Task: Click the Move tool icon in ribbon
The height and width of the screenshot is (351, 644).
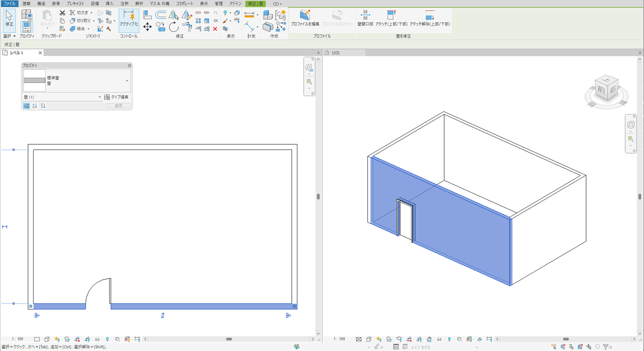Action: coord(147,27)
